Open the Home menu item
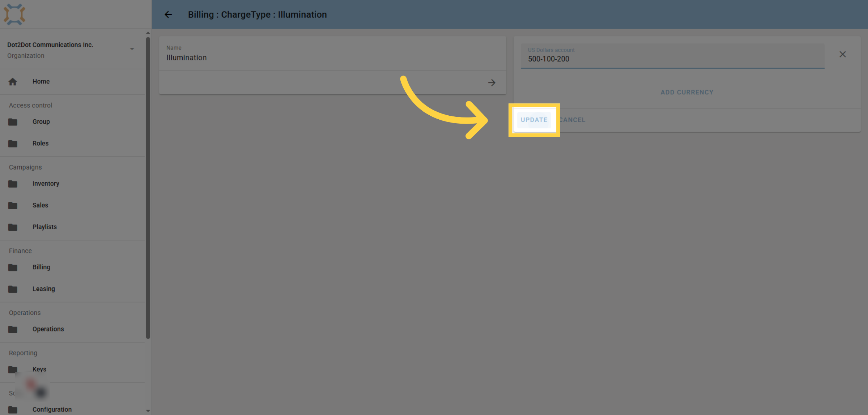 pyautogui.click(x=41, y=82)
